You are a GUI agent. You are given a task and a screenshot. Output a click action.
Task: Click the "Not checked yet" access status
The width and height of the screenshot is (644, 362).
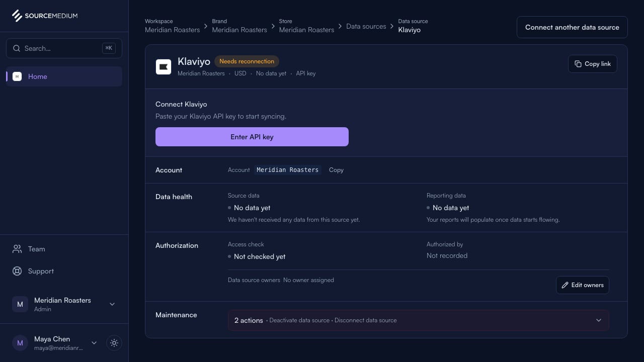tap(260, 256)
